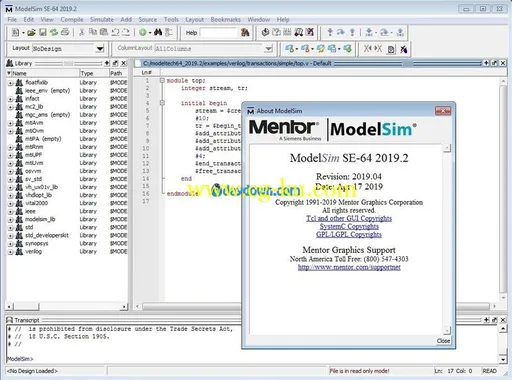The height and width of the screenshot is (380, 512).
Task: Click the Step Into arrow icon
Action: tap(330, 32)
